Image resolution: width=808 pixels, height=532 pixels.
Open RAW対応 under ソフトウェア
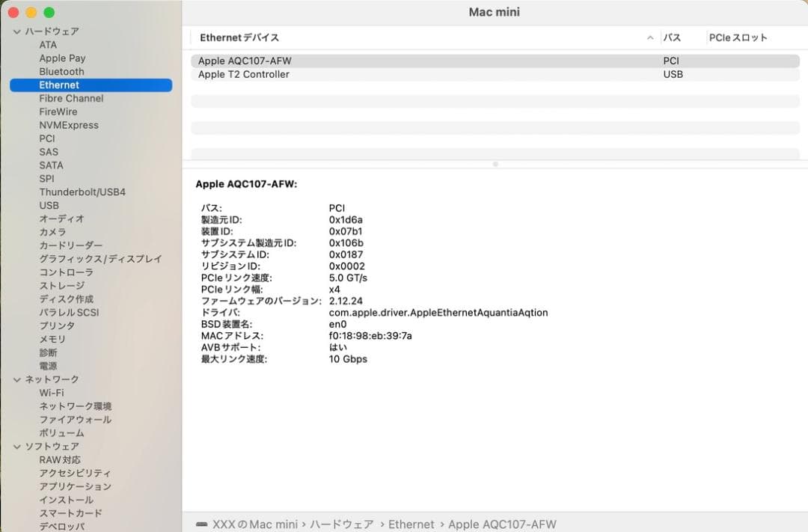point(60,460)
